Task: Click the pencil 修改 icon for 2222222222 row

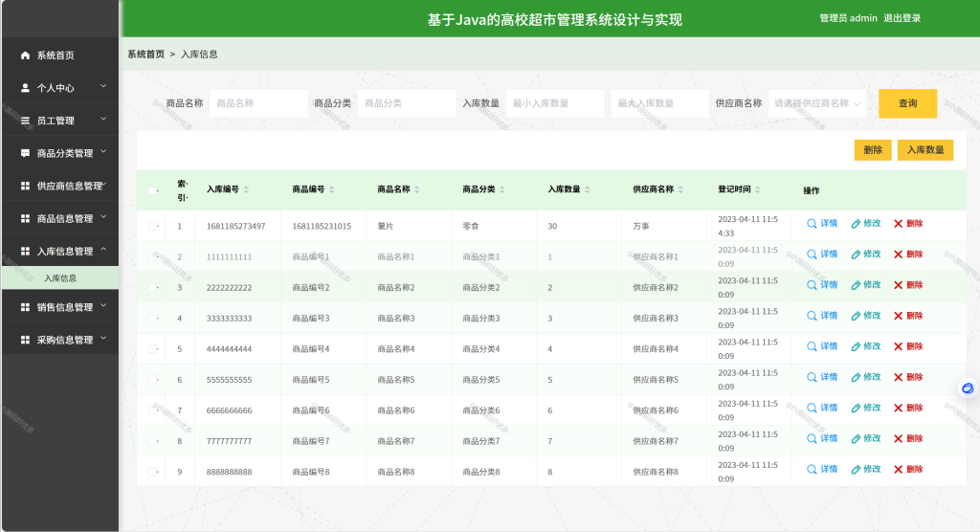Action: tap(856, 284)
